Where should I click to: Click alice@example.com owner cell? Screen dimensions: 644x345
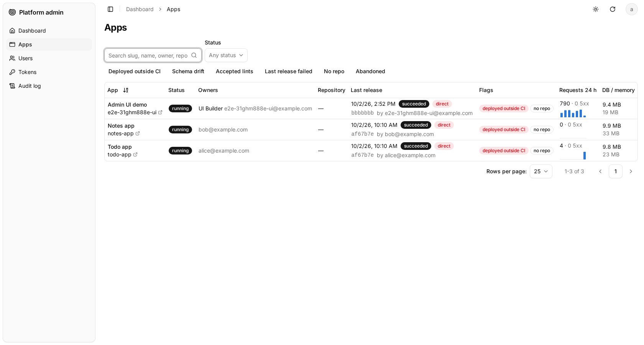tap(224, 151)
